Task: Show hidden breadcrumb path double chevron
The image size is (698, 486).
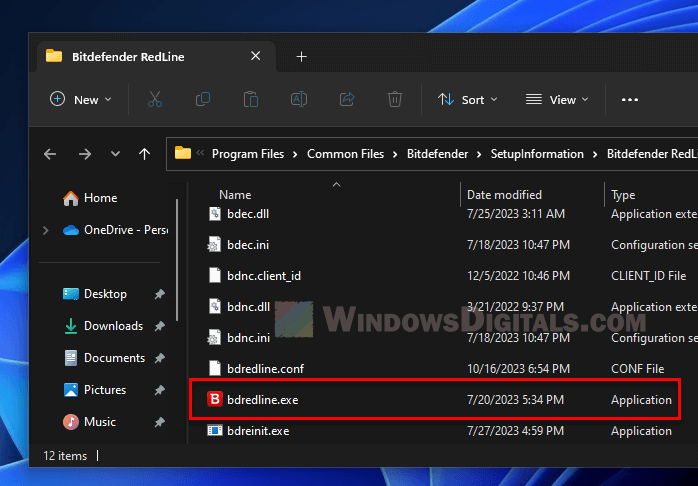Action: pos(200,153)
